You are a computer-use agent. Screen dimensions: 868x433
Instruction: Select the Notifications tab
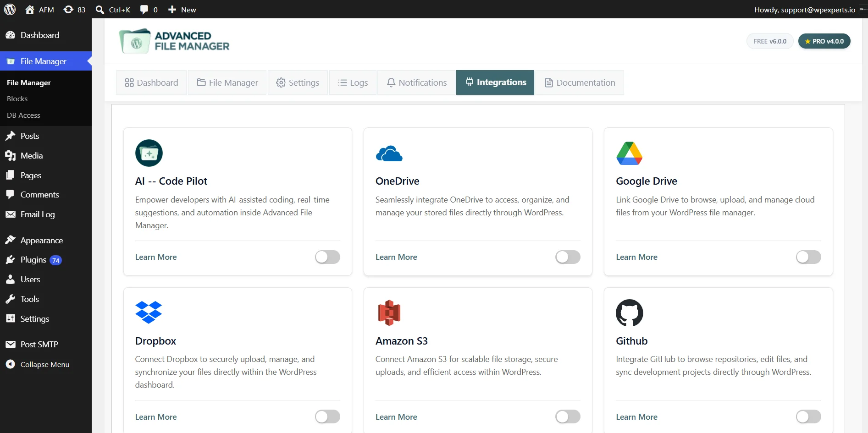coord(416,82)
